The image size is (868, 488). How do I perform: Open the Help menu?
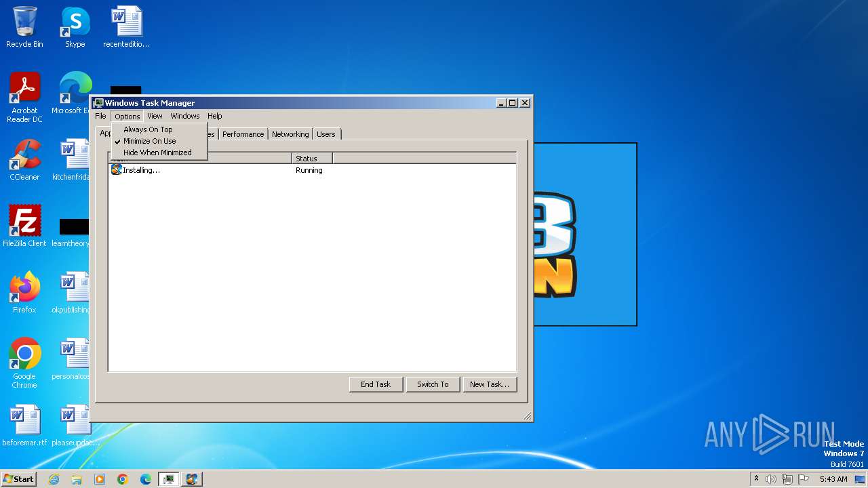tap(215, 116)
